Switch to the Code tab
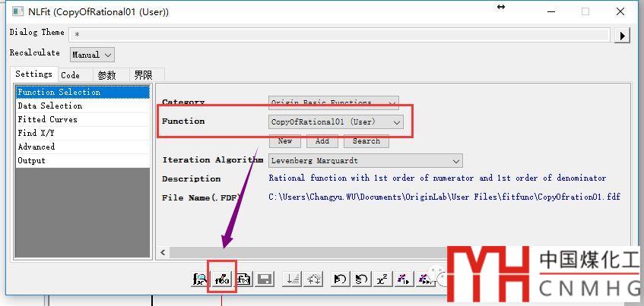Viewport: 644px width, 306px height. pos(70,75)
